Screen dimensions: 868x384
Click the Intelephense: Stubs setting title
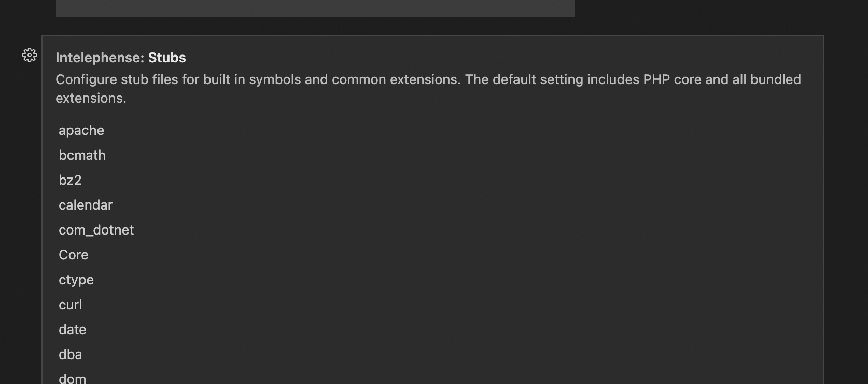click(121, 58)
